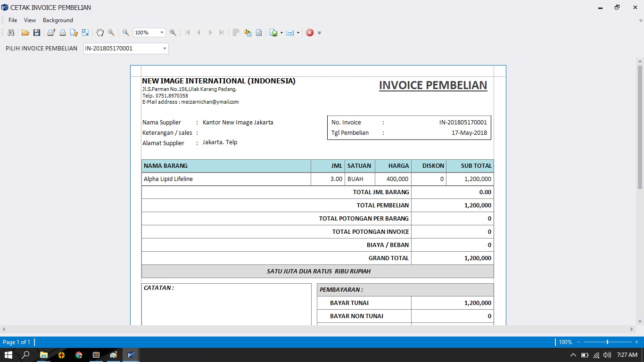This screenshot has width=644, height=362.
Task: Open Google Chrome from the taskbar
Action: 79,355
